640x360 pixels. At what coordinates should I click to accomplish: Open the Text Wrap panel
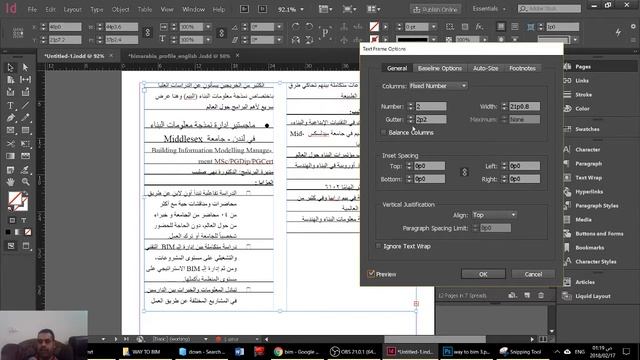pyautogui.click(x=588, y=178)
